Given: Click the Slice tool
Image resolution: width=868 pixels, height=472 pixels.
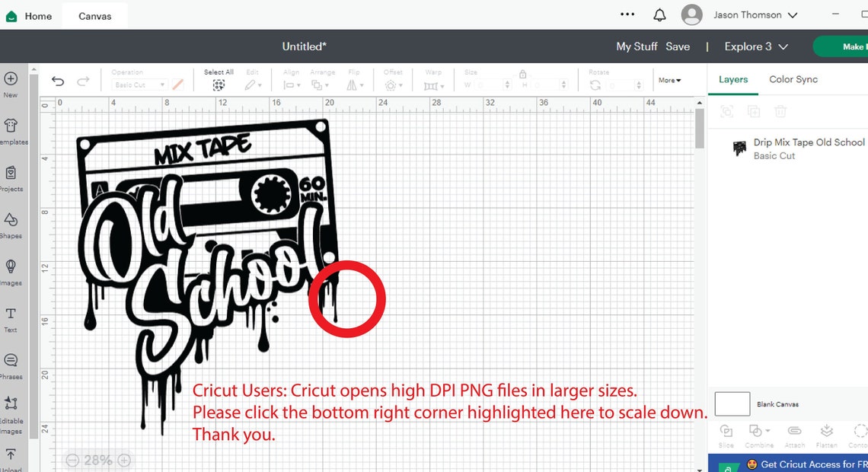Looking at the screenshot, I should click(726, 436).
